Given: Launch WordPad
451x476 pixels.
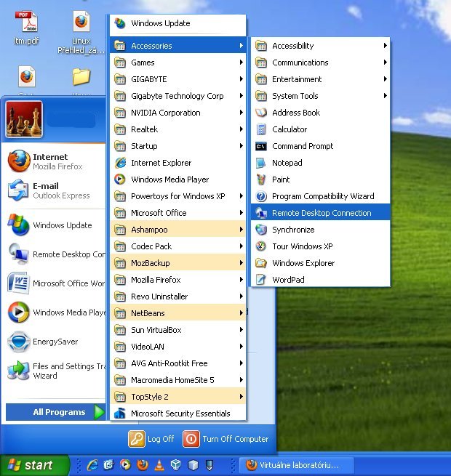Looking at the screenshot, I should [320, 280].
